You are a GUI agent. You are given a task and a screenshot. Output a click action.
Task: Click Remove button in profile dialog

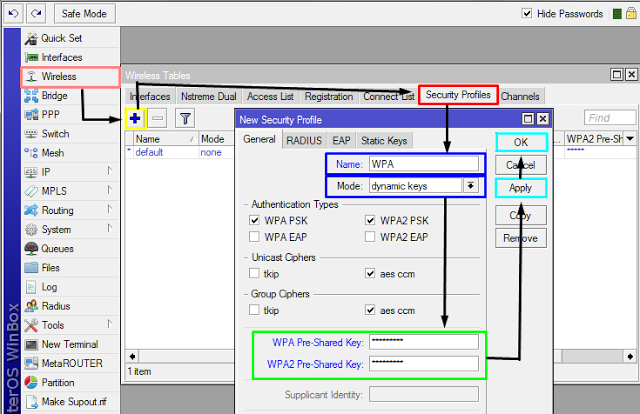[x=521, y=238]
